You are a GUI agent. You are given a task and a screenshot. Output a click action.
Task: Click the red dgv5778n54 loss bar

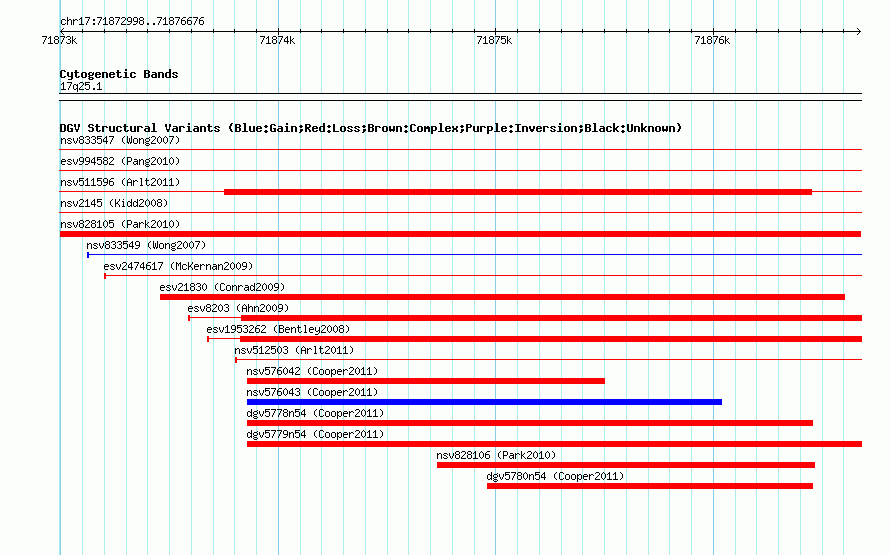click(530, 423)
